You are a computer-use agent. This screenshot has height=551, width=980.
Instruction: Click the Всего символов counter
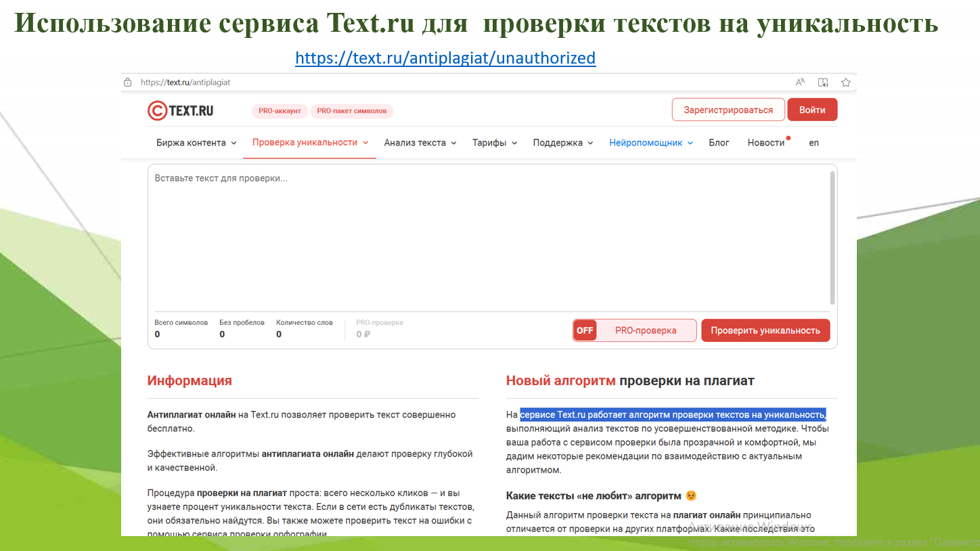click(181, 328)
